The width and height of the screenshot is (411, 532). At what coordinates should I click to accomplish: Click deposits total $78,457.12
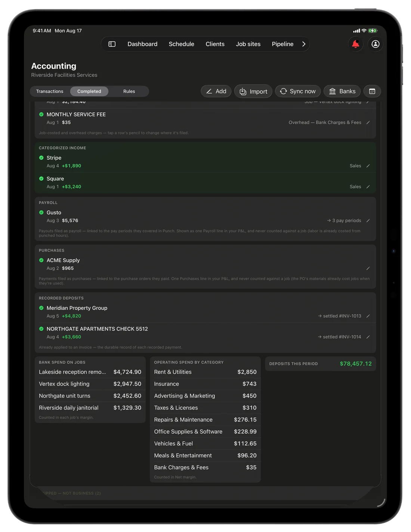356,364
